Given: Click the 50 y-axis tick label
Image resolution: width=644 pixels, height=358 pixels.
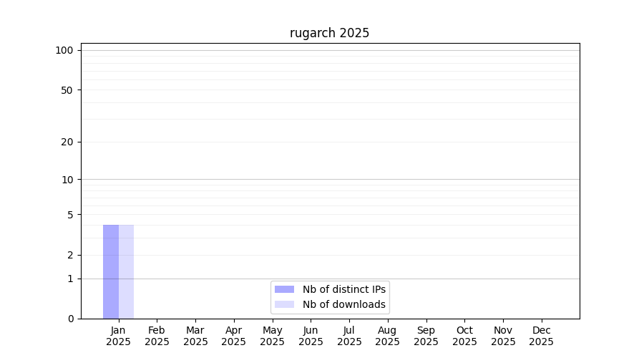Looking at the screenshot, I should (67, 90).
